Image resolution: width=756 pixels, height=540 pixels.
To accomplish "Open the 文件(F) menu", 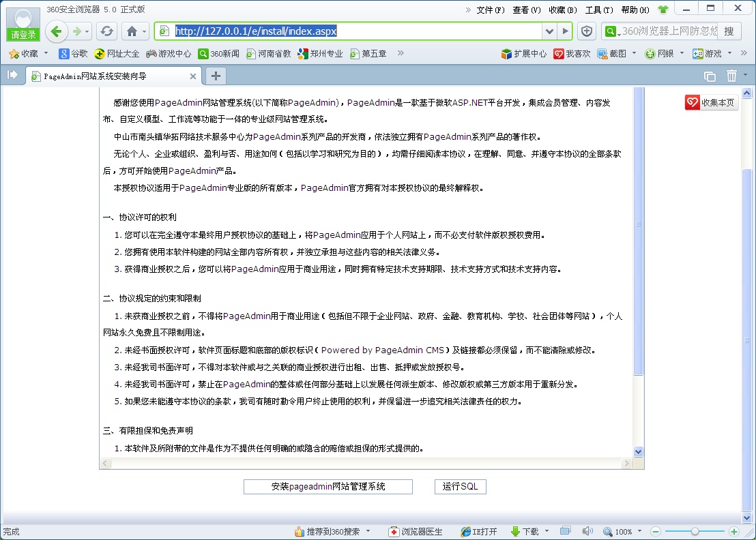I will pyautogui.click(x=491, y=10).
